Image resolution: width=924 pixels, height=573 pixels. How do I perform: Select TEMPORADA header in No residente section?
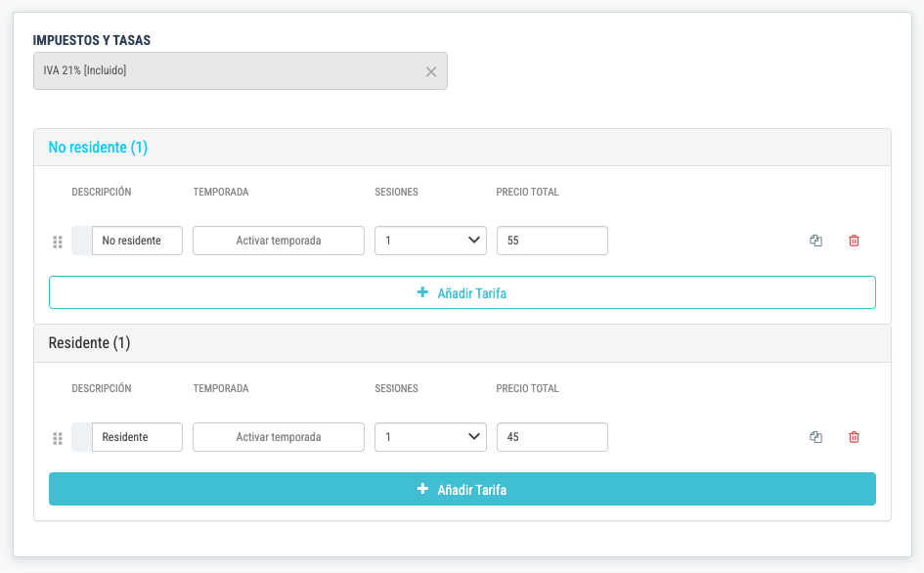[221, 192]
